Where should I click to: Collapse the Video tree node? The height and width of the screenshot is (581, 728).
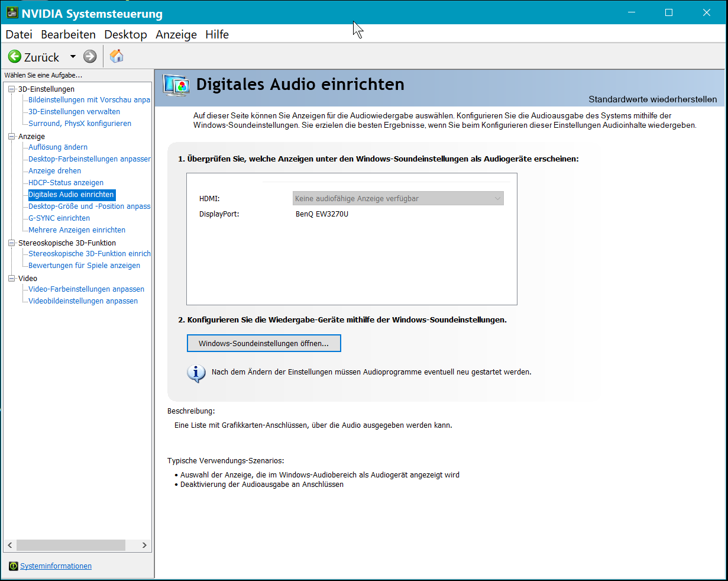[x=11, y=279]
